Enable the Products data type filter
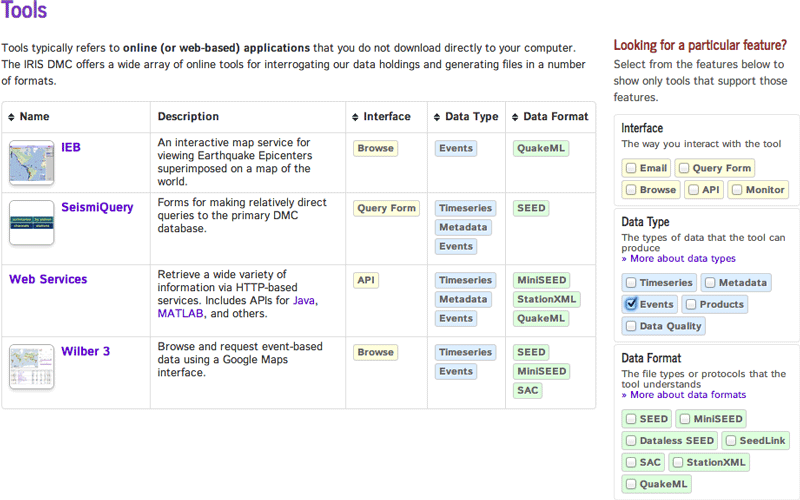800x500 pixels. 691,304
